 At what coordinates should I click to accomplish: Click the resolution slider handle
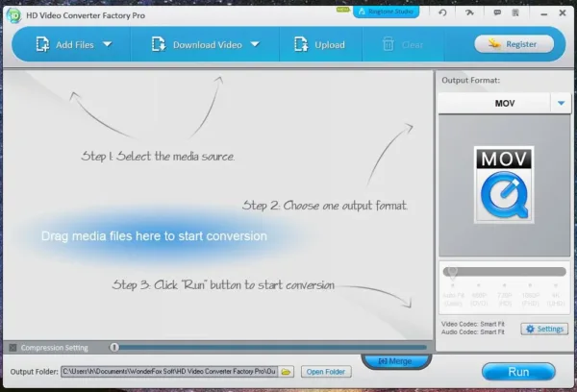(x=452, y=272)
